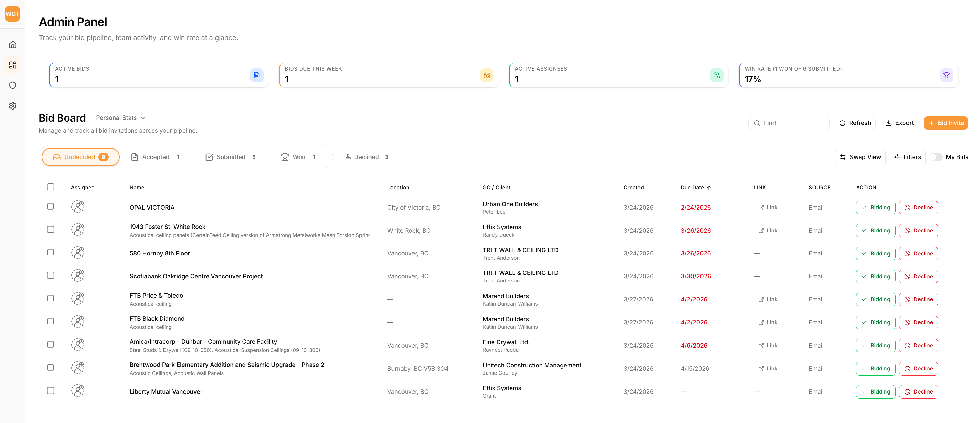Screen dimensions: 980x423
Task: Open the Personal Stats dropdown
Action: (x=120, y=118)
